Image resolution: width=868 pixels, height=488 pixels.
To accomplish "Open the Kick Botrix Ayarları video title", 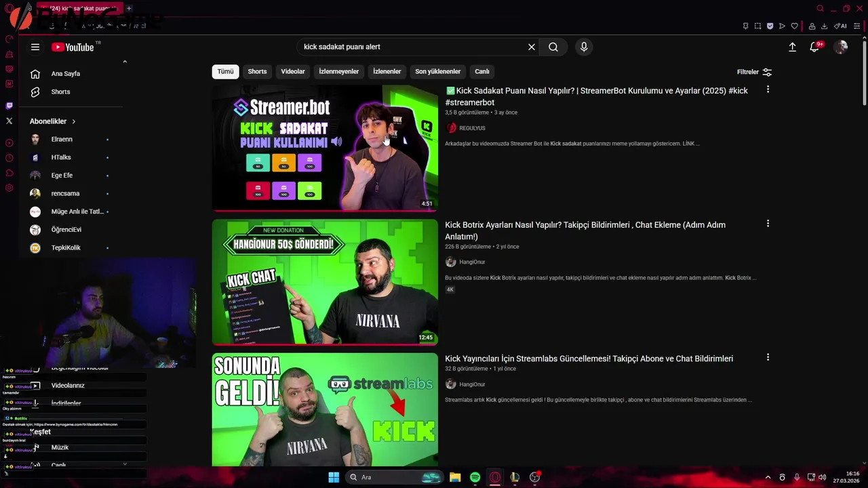I will [585, 230].
